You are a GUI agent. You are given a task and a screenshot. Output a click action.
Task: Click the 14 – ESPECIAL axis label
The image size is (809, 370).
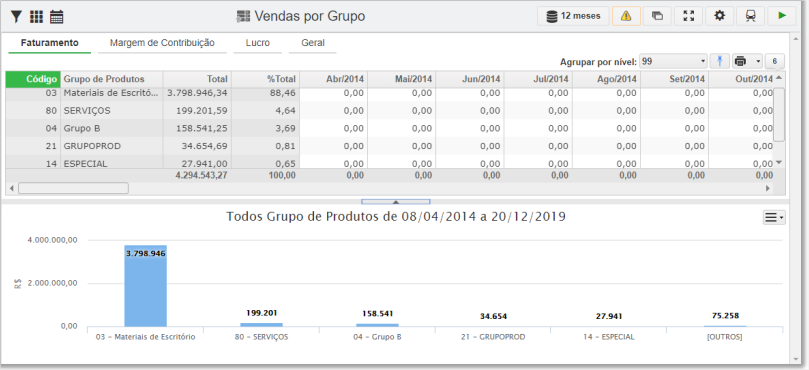point(609,337)
